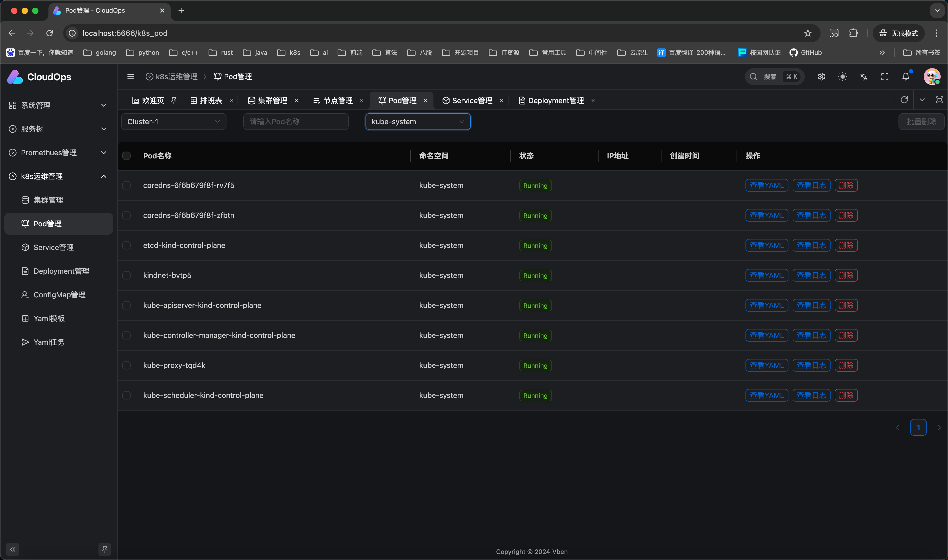Viewport: 948px width, 560px height.
Task: Check the kindnet-bvtp5 row
Action: [126, 276]
